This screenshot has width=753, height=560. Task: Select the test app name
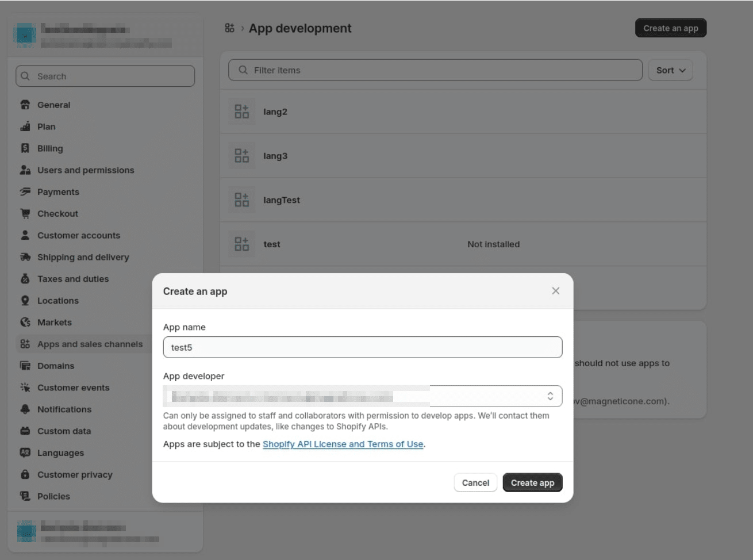(x=272, y=244)
